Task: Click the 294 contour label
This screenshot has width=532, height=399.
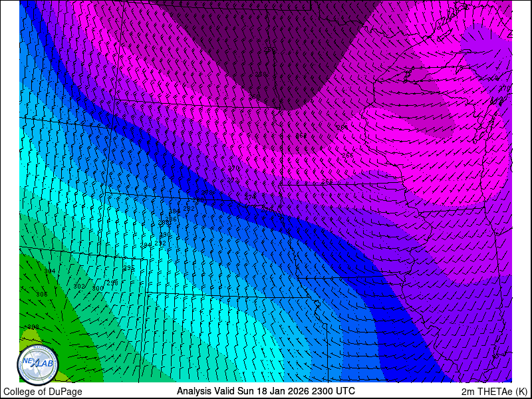Action: point(146,245)
